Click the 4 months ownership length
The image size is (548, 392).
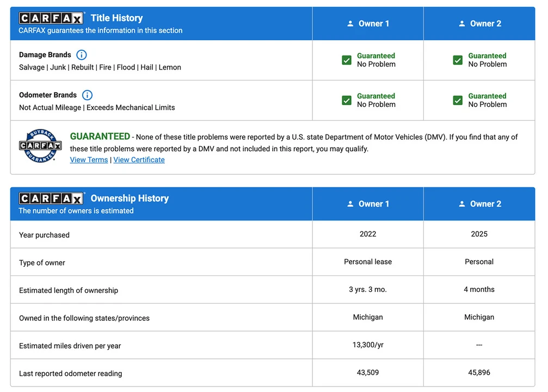point(479,289)
